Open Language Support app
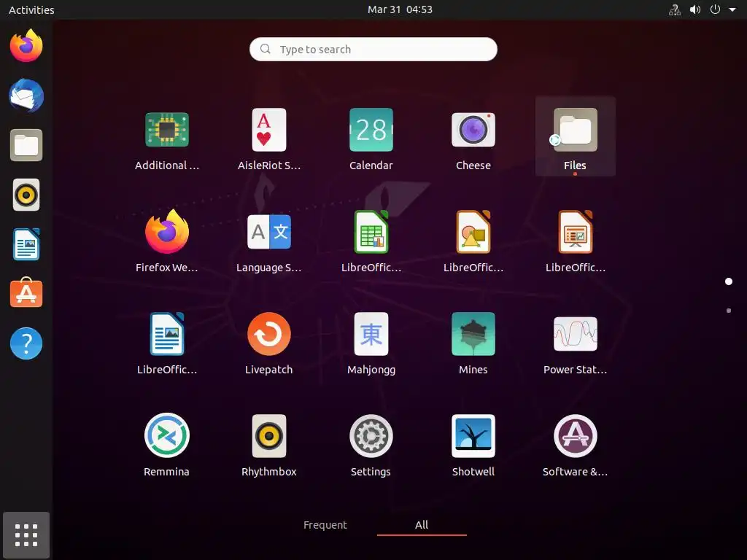This screenshot has height=560, width=747. (268, 232)
